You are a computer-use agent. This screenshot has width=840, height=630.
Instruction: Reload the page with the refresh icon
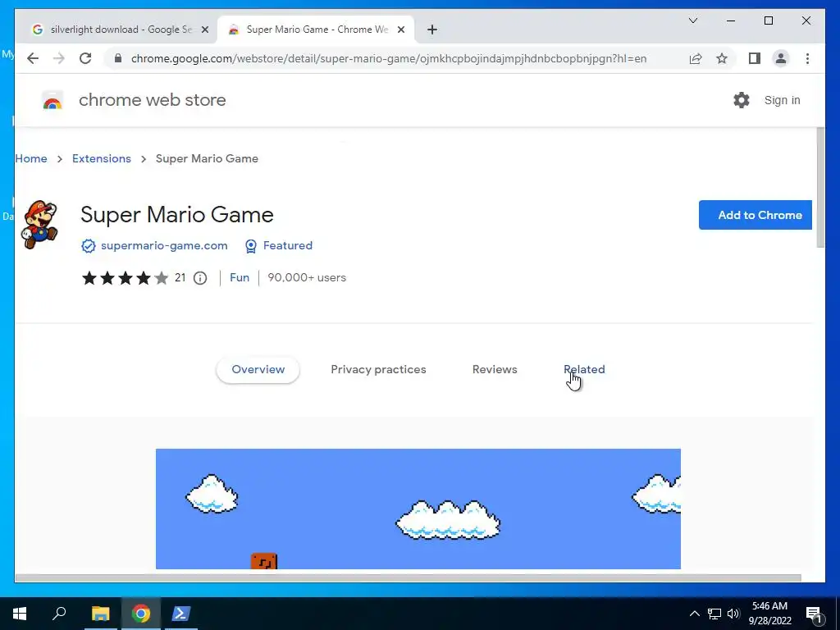85,58
